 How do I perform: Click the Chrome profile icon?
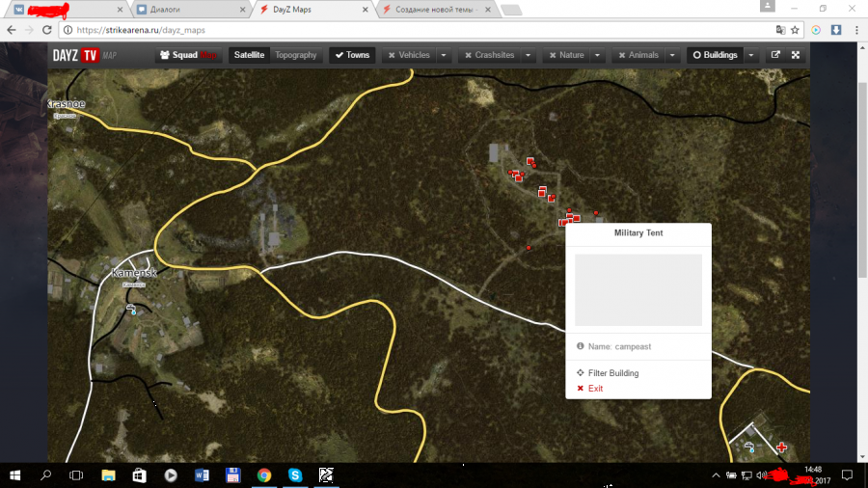[768, 6]
